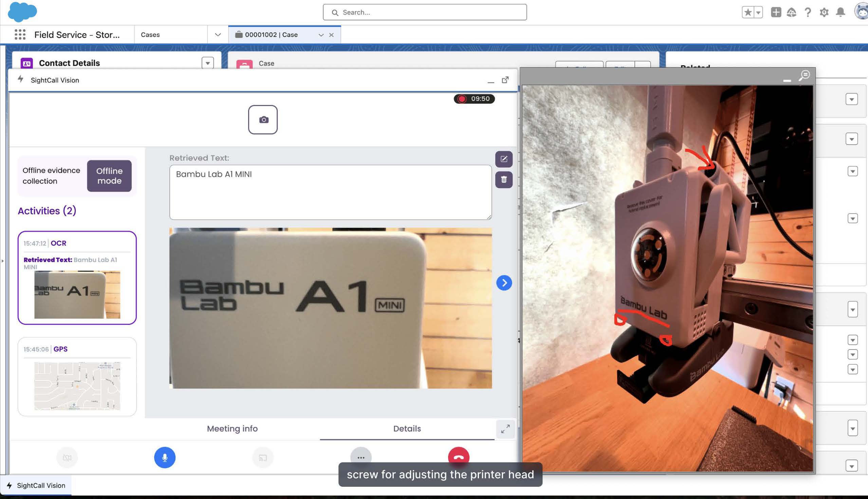The image size is (868, 499).
Task: Open the SightCall Vision utility bar item
Action: 36,485
